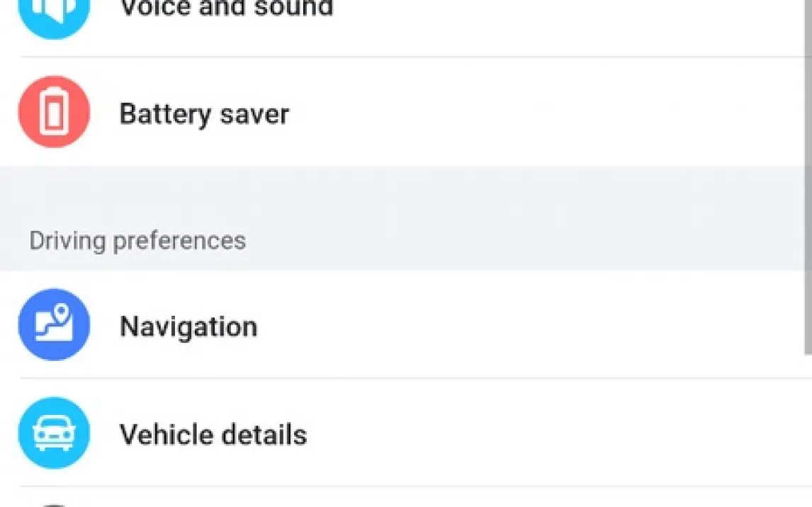
Task: Select the Voice and sound text
Action: tap(226, 9)
